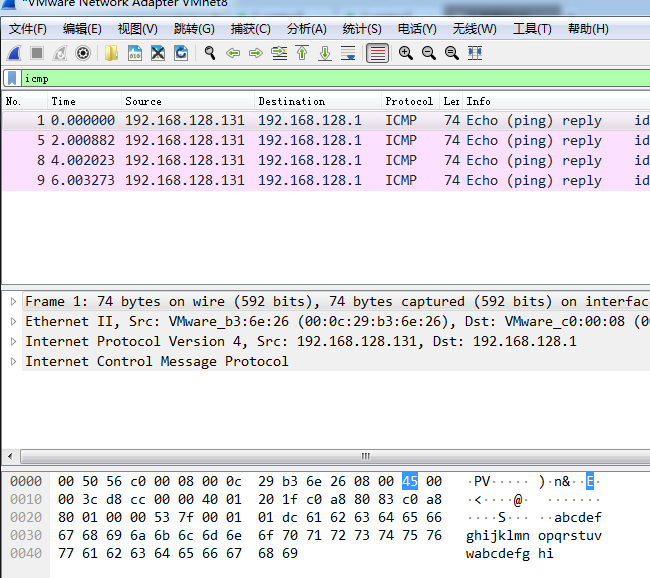Open the 视图(V) menu
Viewport: 650px width, 578px height.
pos(138,29)
